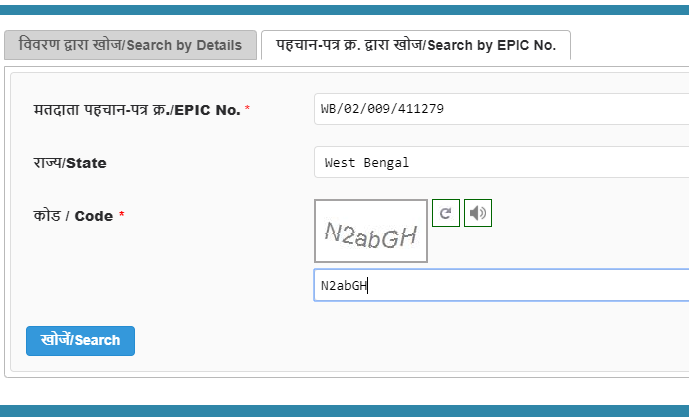
Task: Click the N2abGH captcha image
Action: (371, 231)
